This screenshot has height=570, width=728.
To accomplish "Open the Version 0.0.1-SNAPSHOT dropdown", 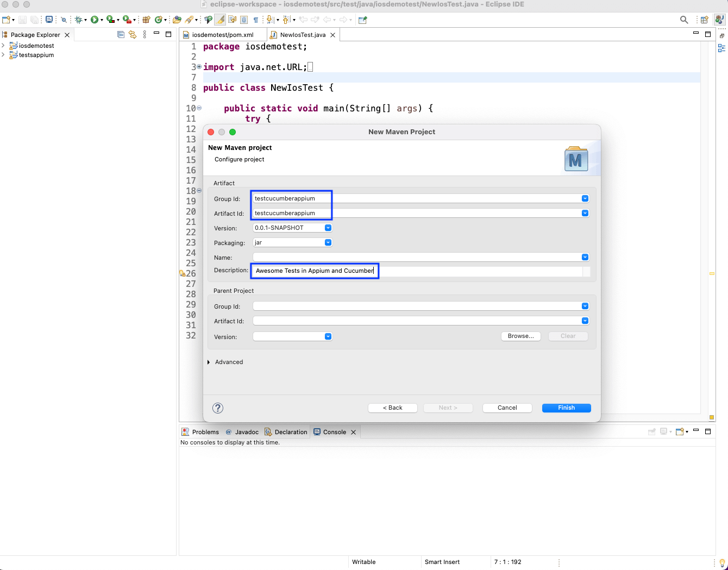I will coord(328,228).
